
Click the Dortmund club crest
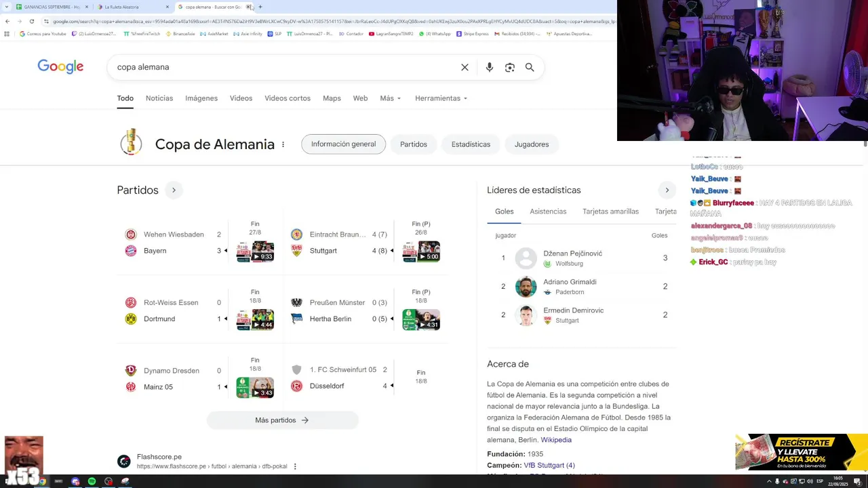[131, 319]
